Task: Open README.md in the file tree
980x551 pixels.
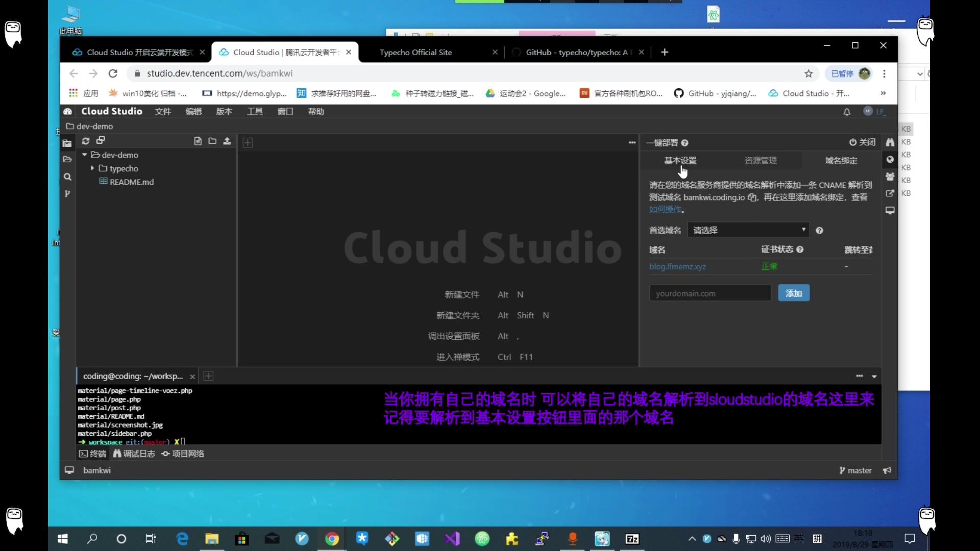Action: [131, 182]
